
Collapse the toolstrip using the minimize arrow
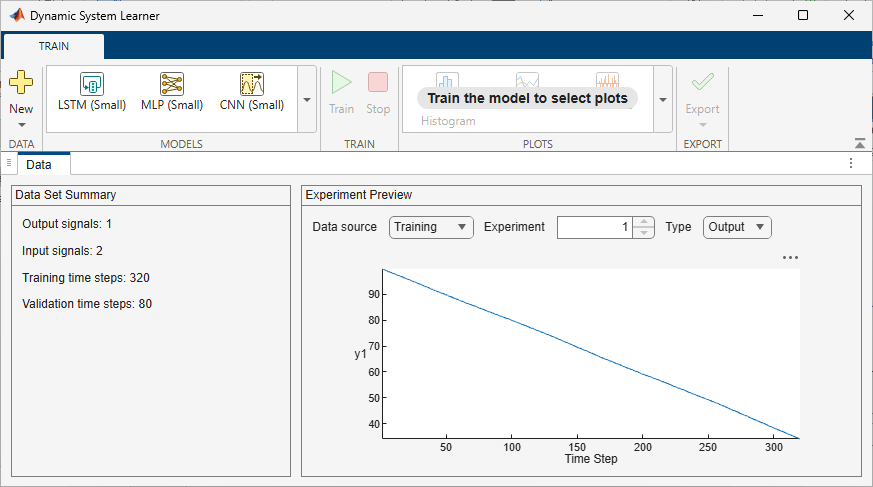click(860, 144)
